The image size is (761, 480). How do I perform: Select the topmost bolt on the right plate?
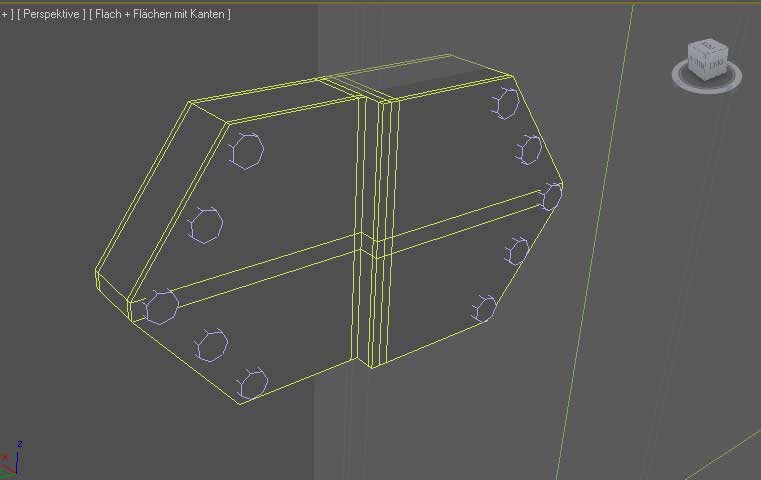pos(507,102)
